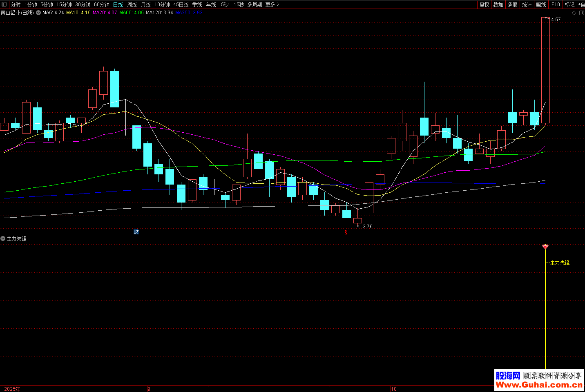Open the 南山铝业 MA indicator dropdown
This screenshot has width=585, height=392.
click(38, 13)
